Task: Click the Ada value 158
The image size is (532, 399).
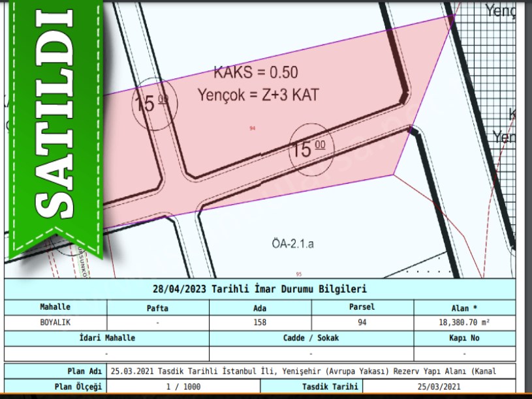Action: point(260,322)
